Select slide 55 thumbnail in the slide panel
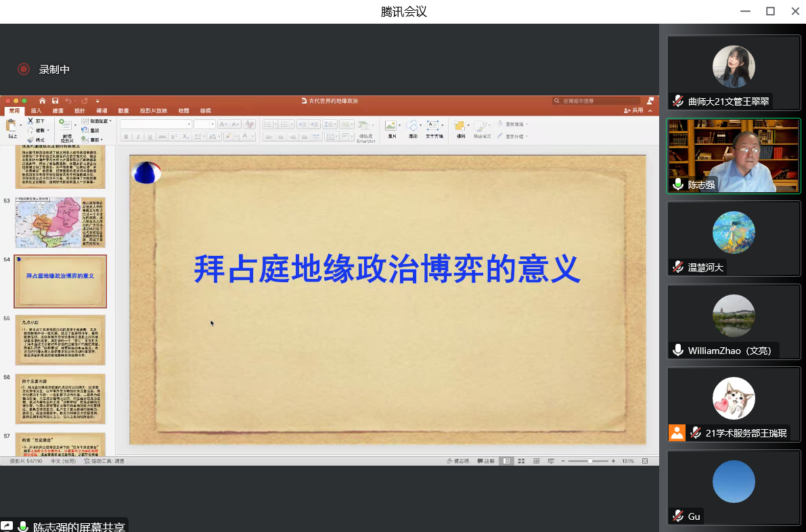This screenshot has height=532, width=806. click(x=60, y=340)
